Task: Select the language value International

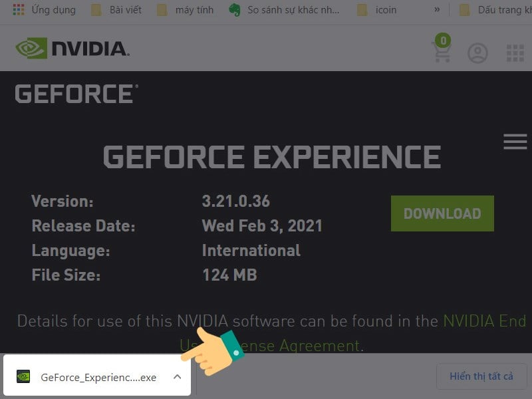Action: [x=251, y=251]
